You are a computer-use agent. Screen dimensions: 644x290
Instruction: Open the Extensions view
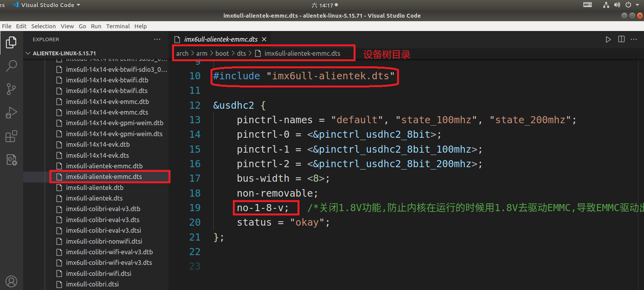tap(11, 136)
